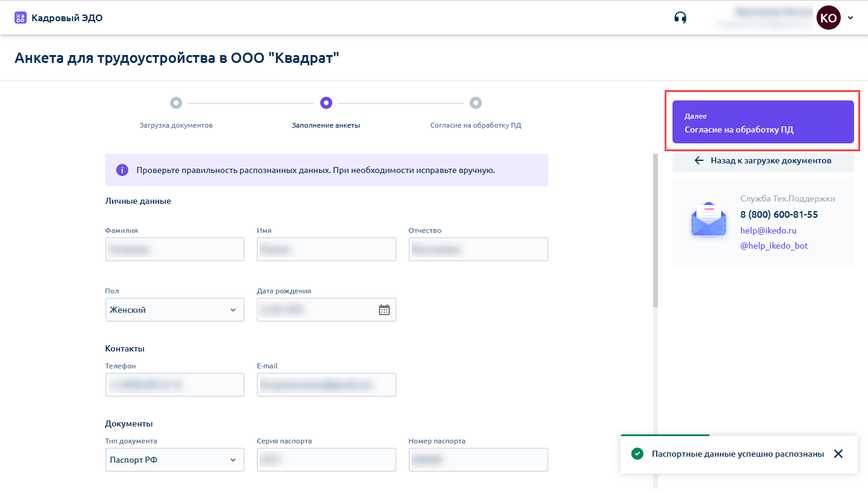Click the Фамилия input field
Screen dimensions: 868x493
point(174,249)
